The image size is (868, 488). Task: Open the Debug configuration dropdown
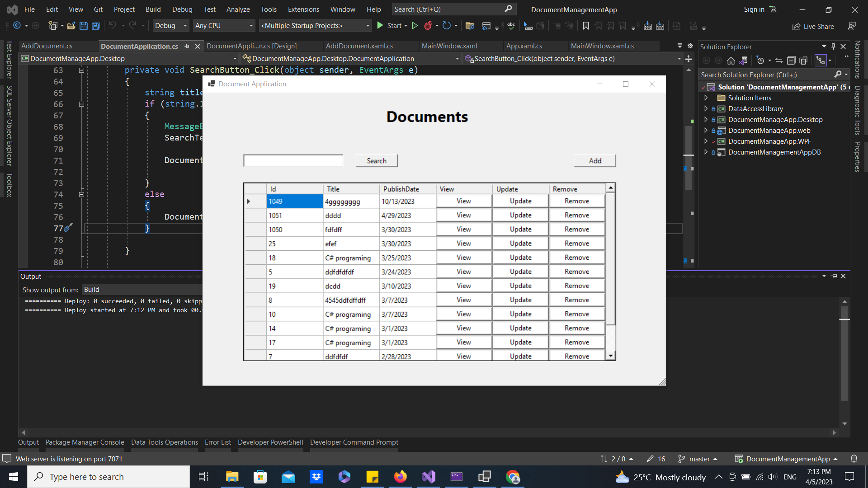[x=170, y=26]
